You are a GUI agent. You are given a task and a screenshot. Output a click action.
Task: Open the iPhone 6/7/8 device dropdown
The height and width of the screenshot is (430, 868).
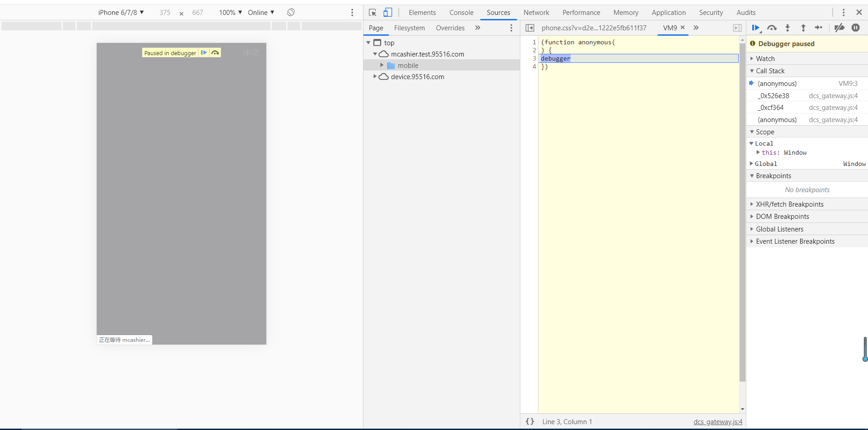(x=121, y=13)
